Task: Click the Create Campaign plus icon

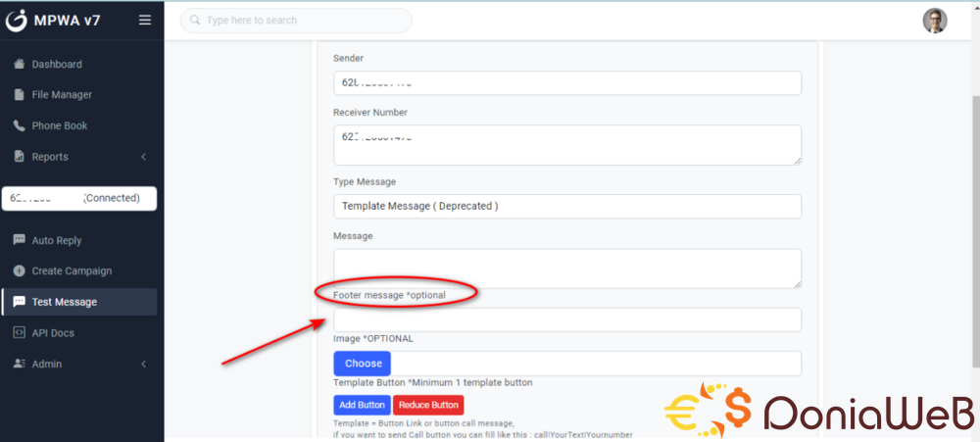Action: point(20,270)
